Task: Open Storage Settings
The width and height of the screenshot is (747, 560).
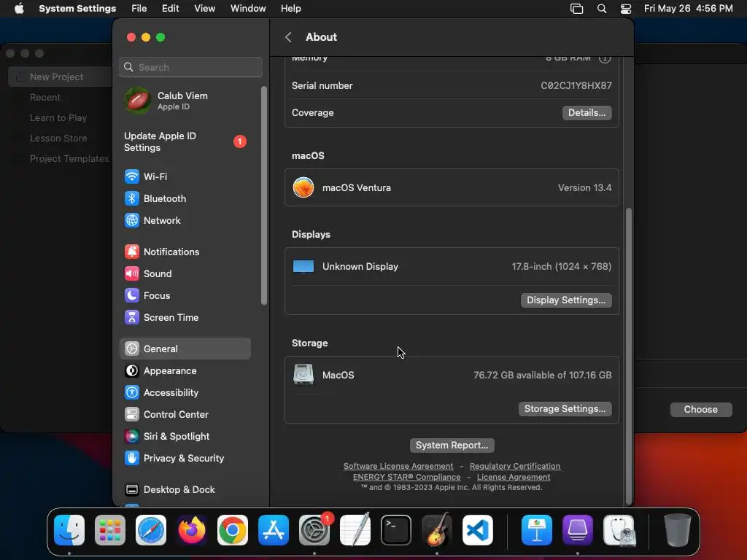Action: [565, 409]
